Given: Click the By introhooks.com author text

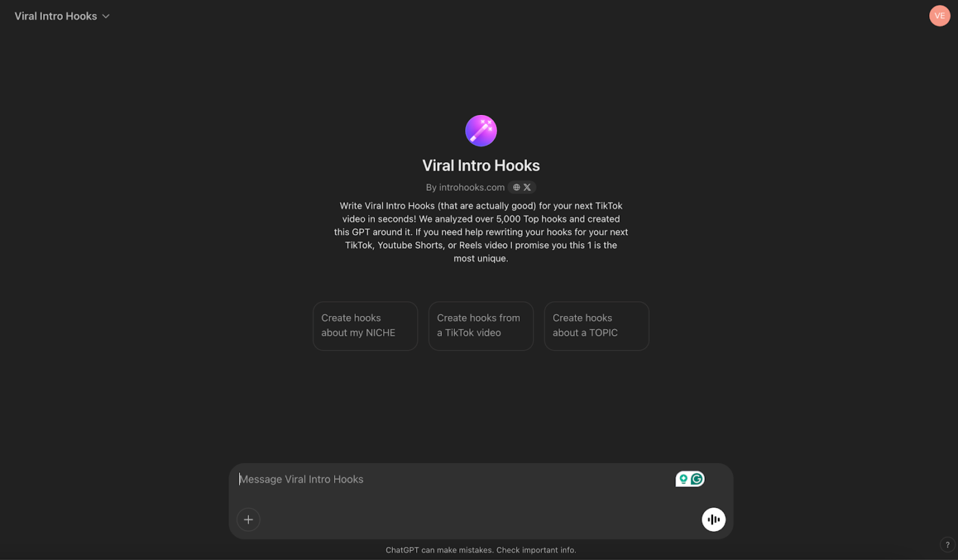Looking at the screenshot, I should coord(465,187).
